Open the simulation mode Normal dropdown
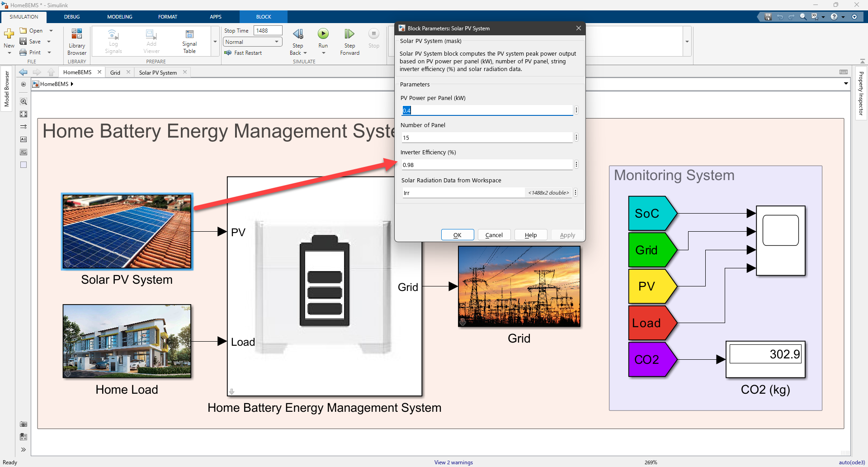The height and width of the screenshot is (467, 868). pyautogui.click(x=252, y=42)
